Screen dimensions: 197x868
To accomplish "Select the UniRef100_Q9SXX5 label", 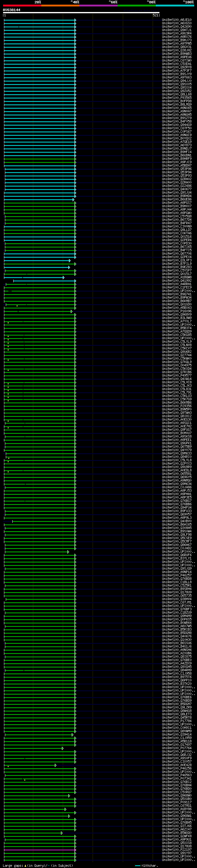I will (x=176, y=84).
